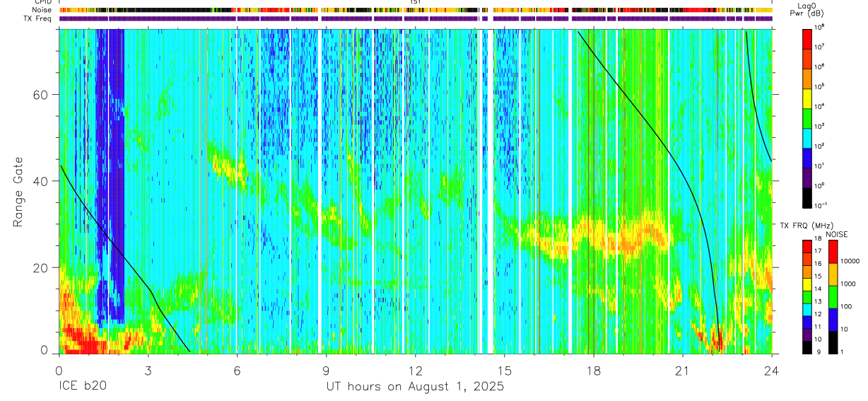Click the cyan 12–13 MHz segment of TX FRQ colorbar

807,309
